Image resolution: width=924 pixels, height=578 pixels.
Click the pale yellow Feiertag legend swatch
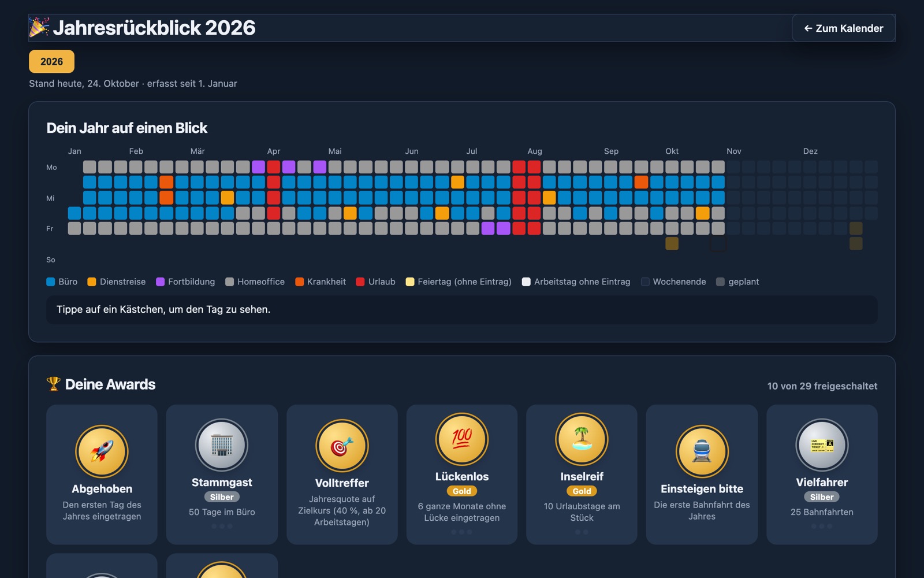[x=410, y=282]
